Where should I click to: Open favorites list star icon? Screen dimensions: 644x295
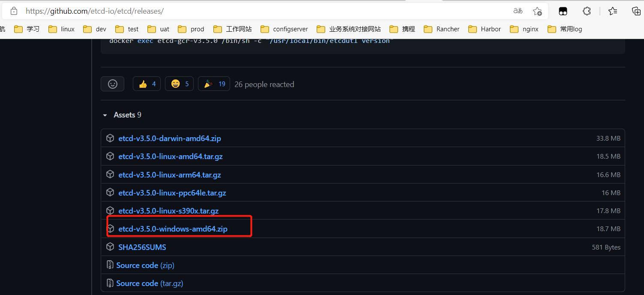coord(613,11)
